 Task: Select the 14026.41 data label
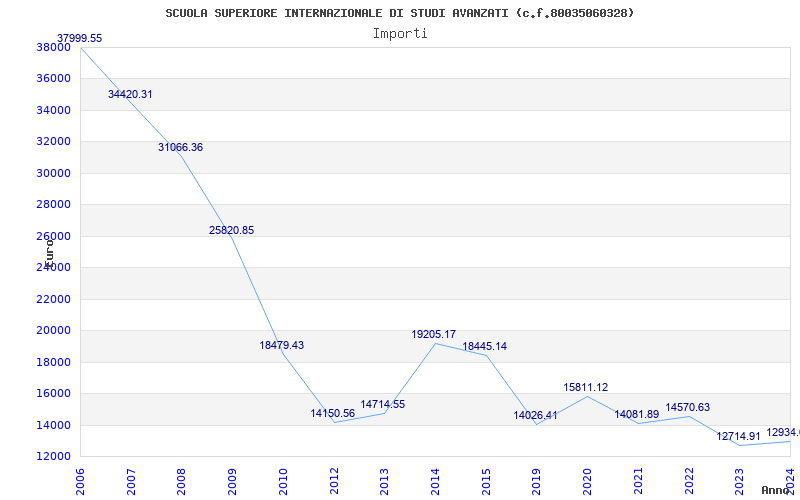pyautogui.click(x=535, y=415)
